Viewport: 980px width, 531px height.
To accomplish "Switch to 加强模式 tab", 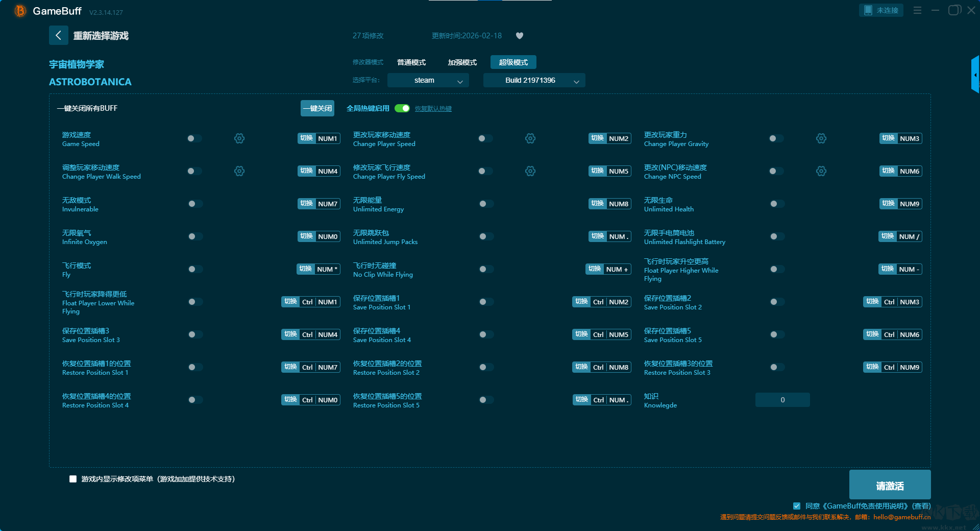I will click(x=462, y=62).
